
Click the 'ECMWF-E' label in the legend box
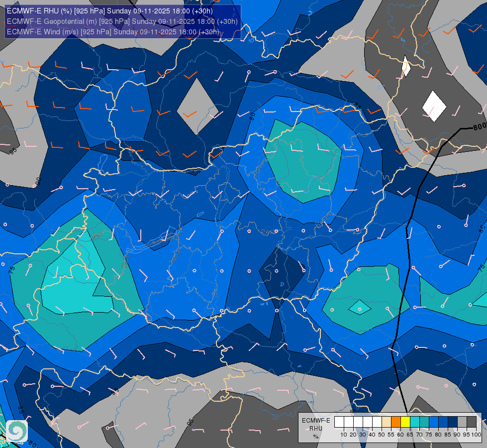click(316, 421)
